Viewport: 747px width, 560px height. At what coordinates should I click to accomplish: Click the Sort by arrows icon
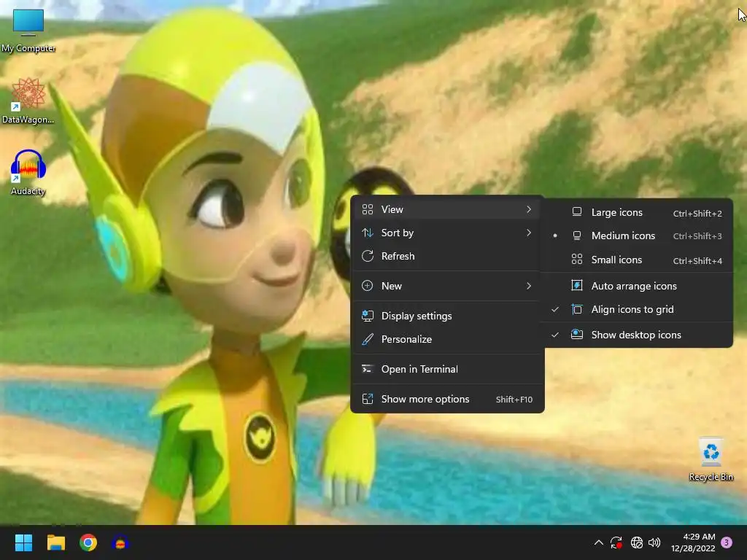(x=368, y=233)
